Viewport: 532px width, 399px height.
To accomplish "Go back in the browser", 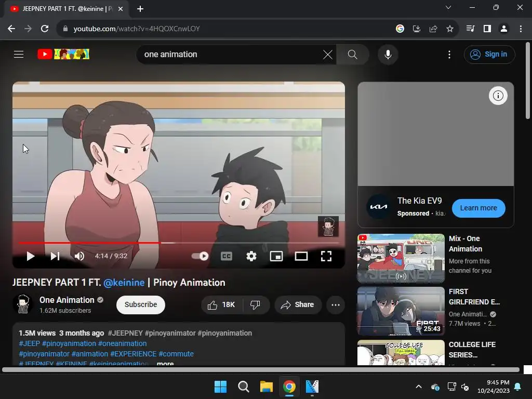I will (x=11, y=29).
